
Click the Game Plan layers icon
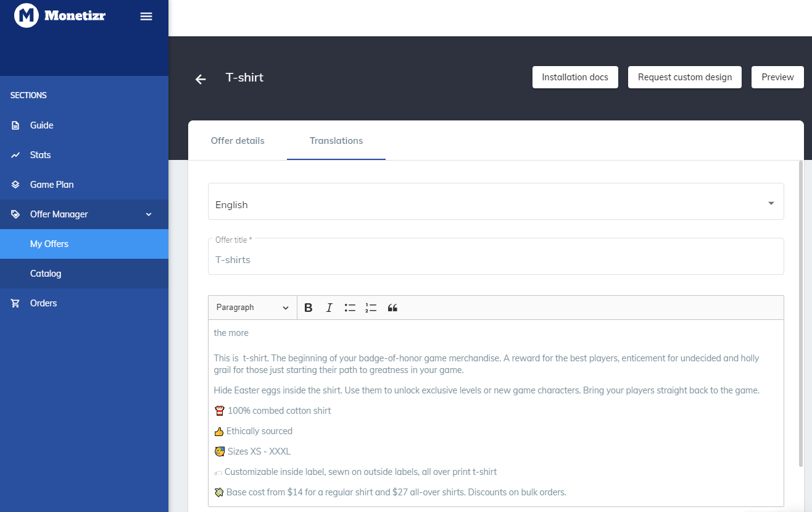coord(15,185)
